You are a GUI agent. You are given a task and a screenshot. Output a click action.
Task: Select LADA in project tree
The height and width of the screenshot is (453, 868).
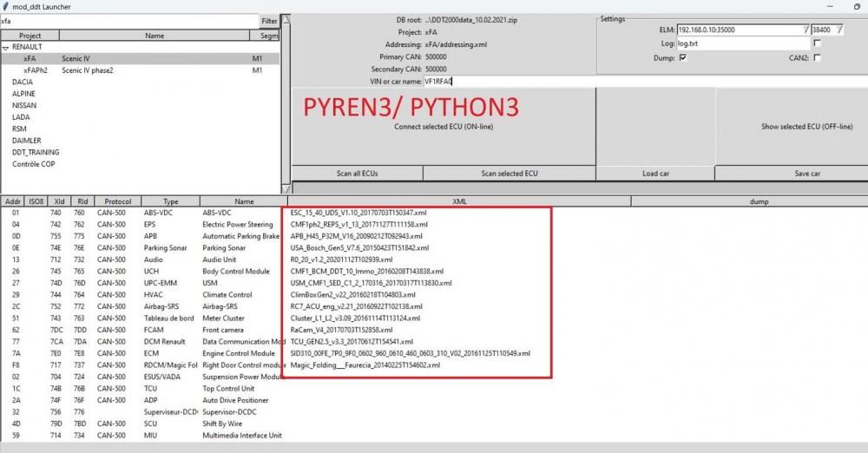[x=21, y=117]
